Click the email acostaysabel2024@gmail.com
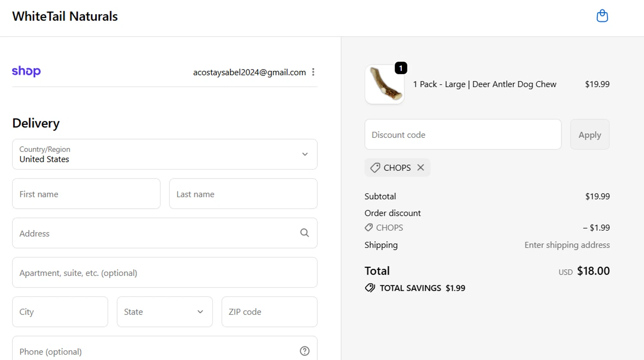644x360 pixels. pyautogui.click(x=249, y=72)
